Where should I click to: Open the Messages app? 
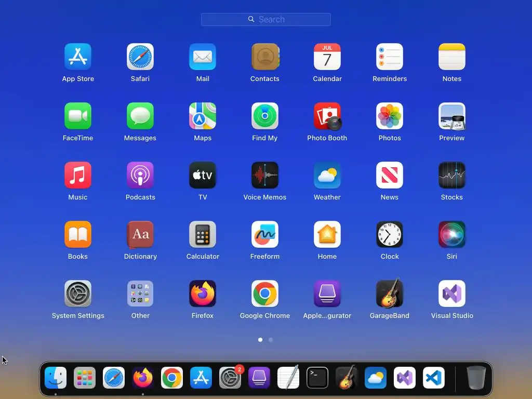140,116
